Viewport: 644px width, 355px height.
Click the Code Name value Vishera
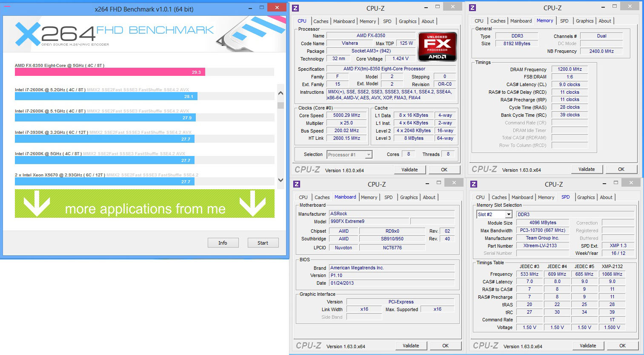click(x=350, y=43)
